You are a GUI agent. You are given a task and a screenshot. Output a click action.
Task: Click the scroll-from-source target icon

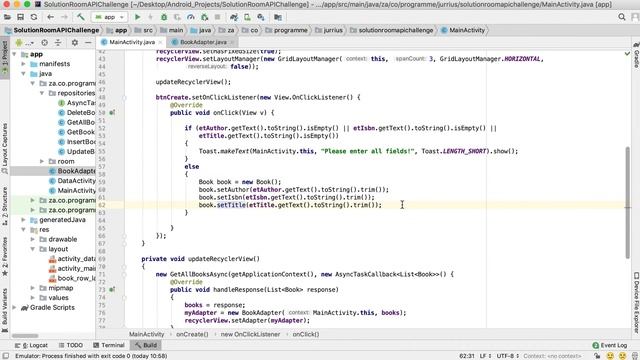coord(44,42)
